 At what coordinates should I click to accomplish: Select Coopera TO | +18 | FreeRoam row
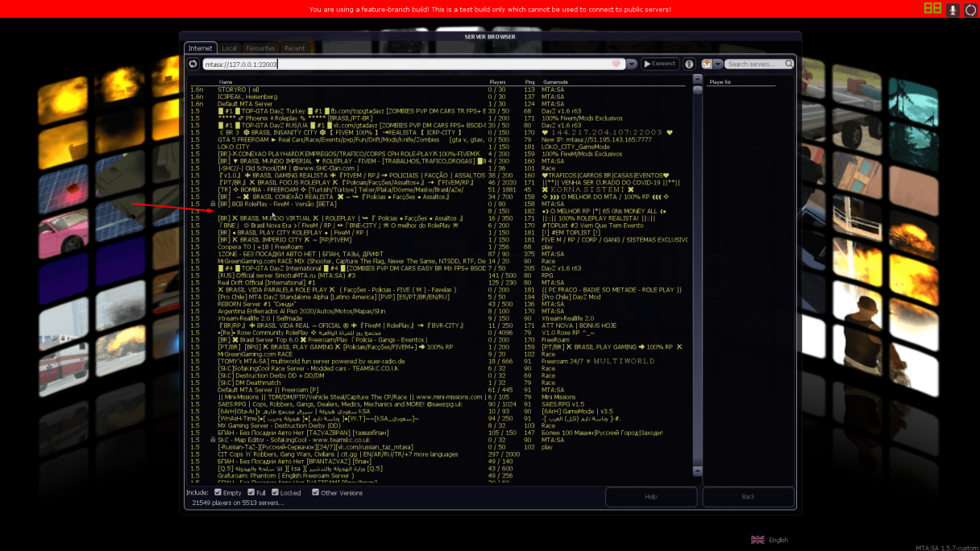click(438, 246)
